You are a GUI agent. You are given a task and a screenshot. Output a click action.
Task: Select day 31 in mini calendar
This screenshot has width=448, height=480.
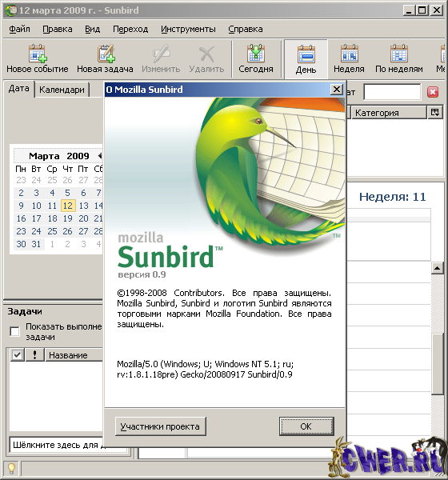coord(36,244)
